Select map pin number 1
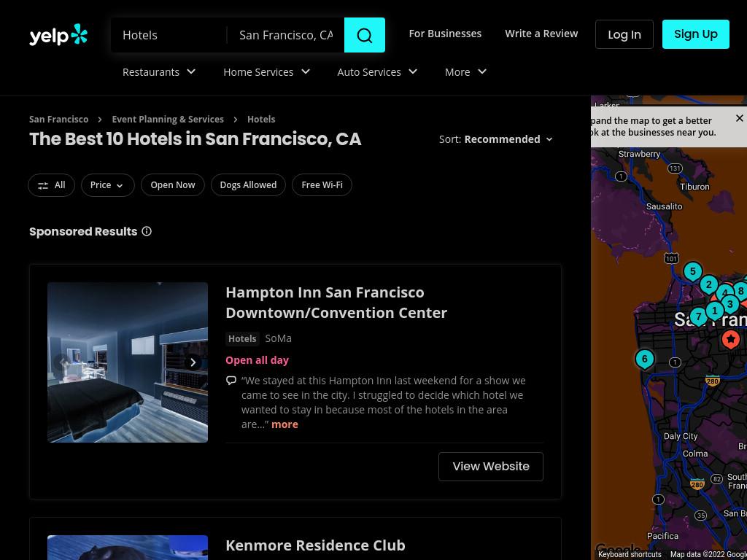The height and width of the screenshot is (560, 747). pyautogui.click(x=714, y=311)
